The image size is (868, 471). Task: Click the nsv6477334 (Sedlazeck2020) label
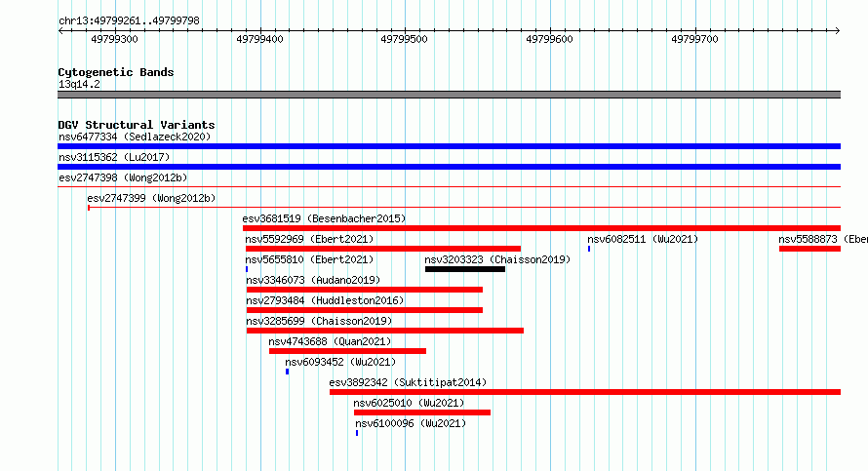click(x=135, y=137)
